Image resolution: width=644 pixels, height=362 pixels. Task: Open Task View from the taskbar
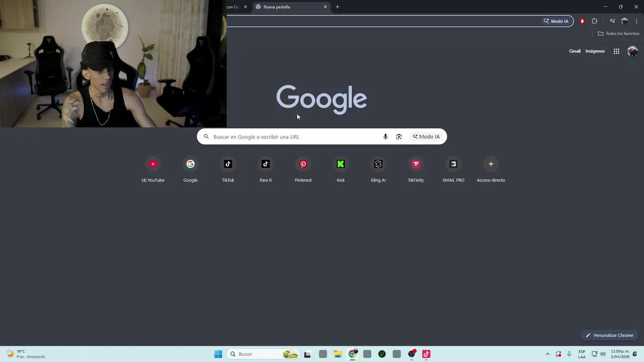click(307, 354)
